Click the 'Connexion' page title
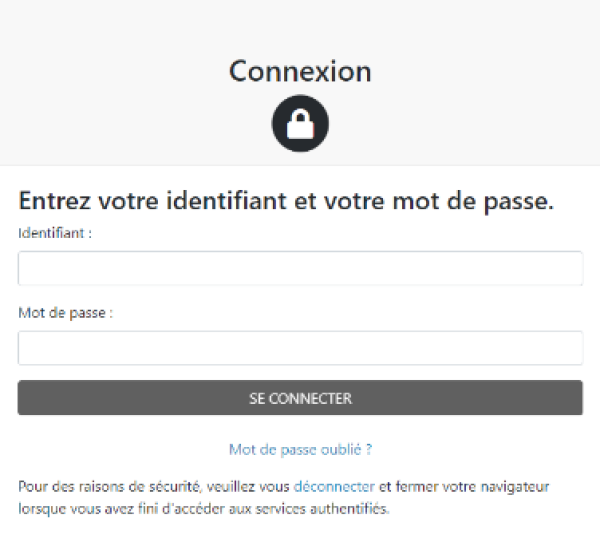The height and width of the screenshot is (546, 600). click(300, 72)
